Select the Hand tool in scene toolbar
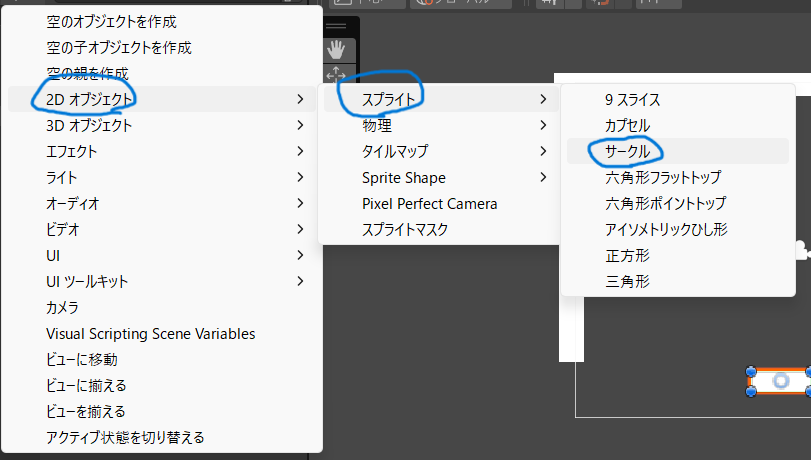This screenshot has width=811, height=460. 336,49
